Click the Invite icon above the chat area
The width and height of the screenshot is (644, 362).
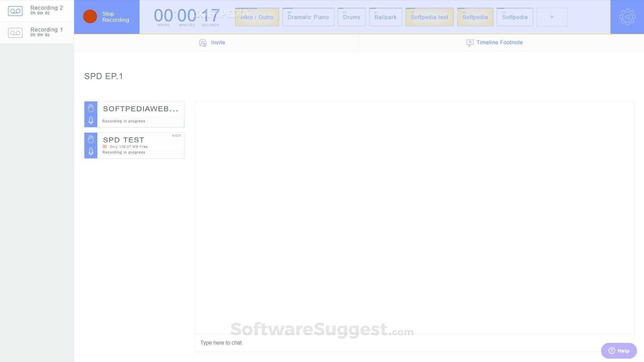(x=203, y=43)
